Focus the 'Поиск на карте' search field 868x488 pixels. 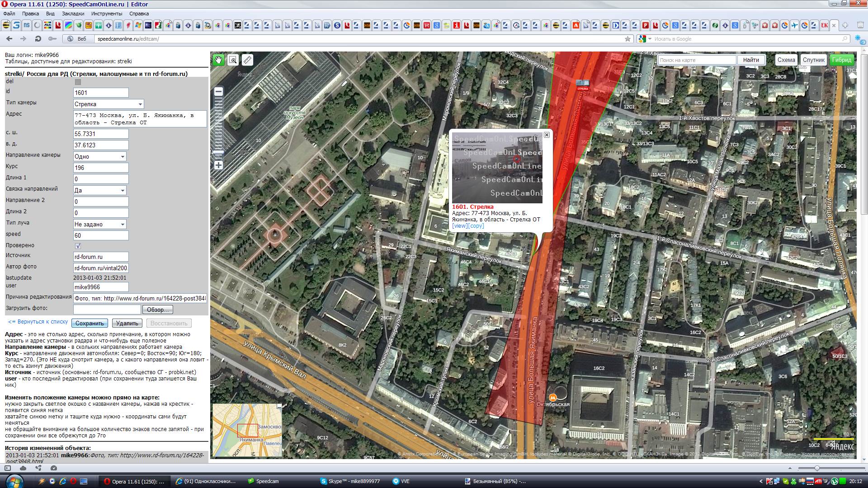point(697,60)
